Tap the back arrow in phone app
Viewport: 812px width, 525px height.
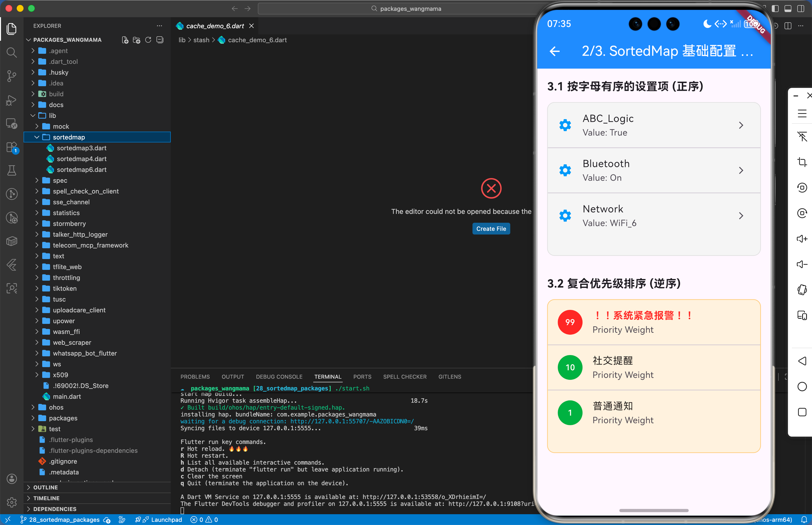(554, 51)
